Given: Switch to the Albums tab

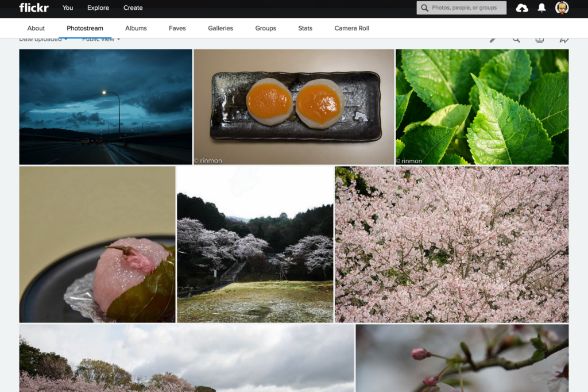Looking at the screenshot, I should pos(136,28).
